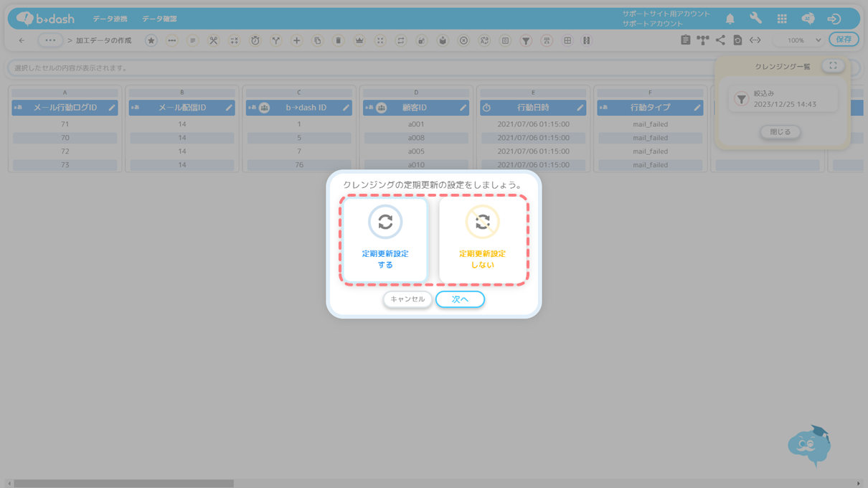
Task: Click the branch split toolbar icon
Action: pos(275,41)
